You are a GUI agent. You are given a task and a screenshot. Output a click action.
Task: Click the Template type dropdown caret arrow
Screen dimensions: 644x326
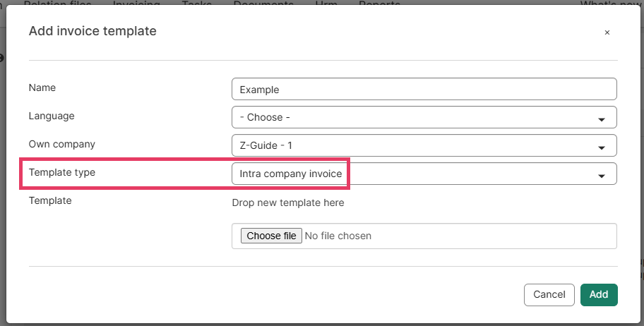[602, 176]
